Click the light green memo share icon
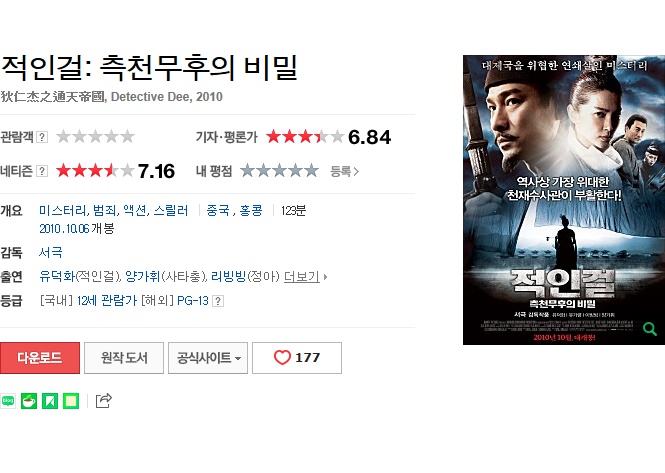 [71, 401]
